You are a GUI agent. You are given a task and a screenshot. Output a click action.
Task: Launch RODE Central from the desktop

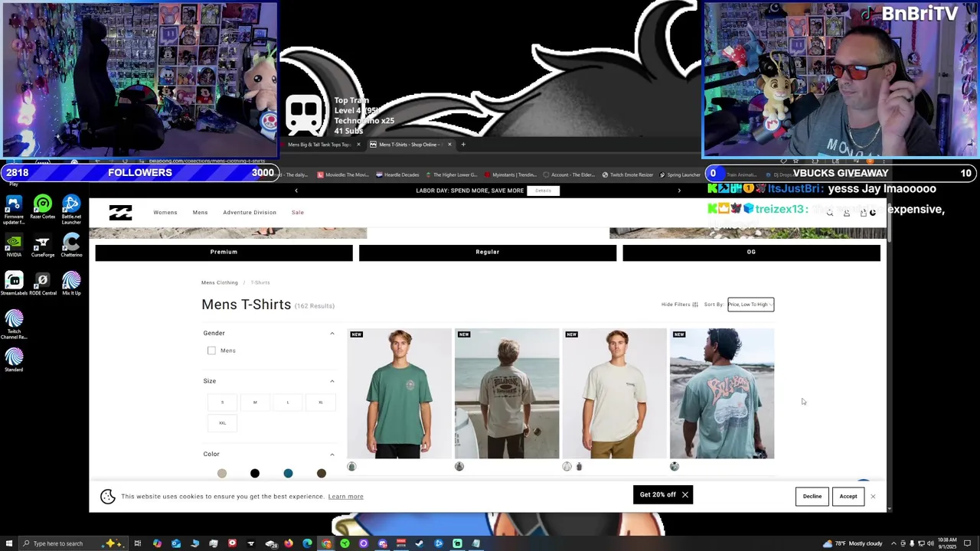click(42, 285)
